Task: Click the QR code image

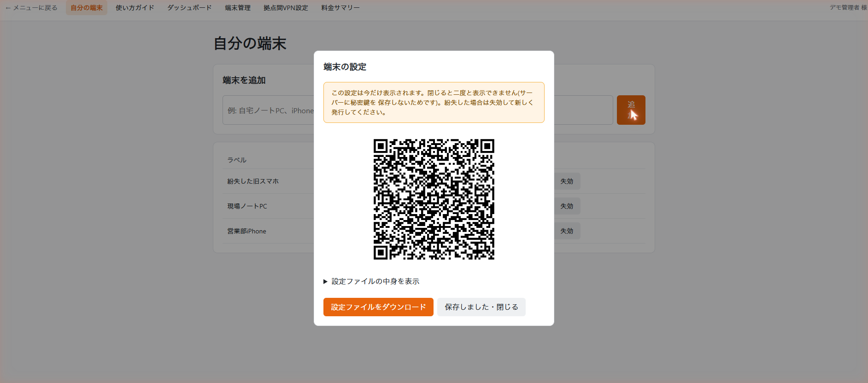Action: click(434, 199)
